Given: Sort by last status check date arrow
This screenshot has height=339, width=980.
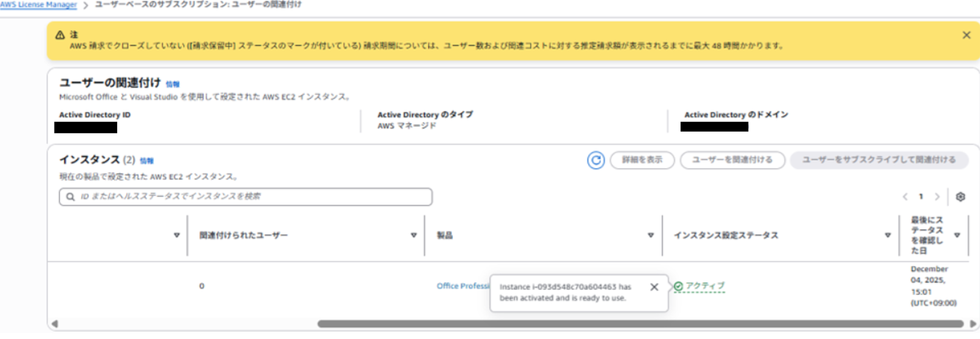Looking at the screenshot, I should coord(957,235).
